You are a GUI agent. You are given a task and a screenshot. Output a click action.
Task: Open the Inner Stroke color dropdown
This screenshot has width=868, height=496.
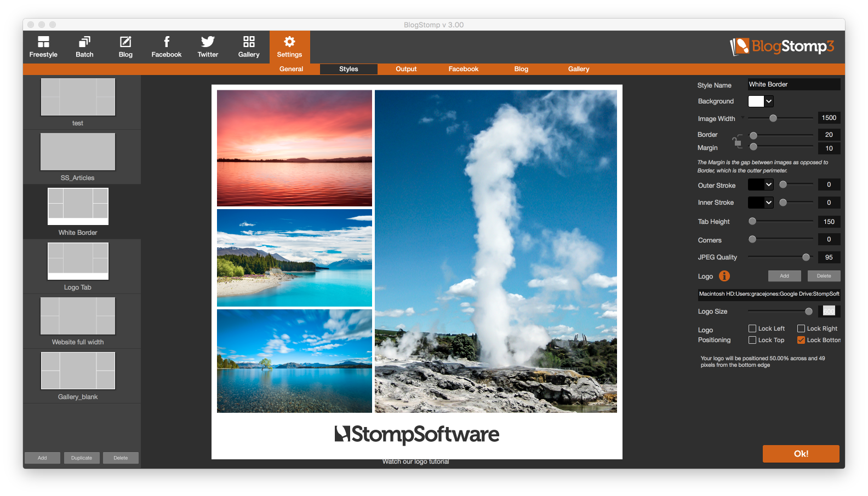click(x=769, y=203)
